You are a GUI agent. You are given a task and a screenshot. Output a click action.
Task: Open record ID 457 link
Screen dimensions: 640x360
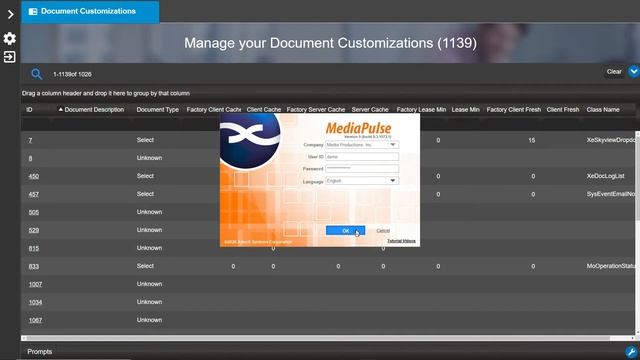click(34, 194)
